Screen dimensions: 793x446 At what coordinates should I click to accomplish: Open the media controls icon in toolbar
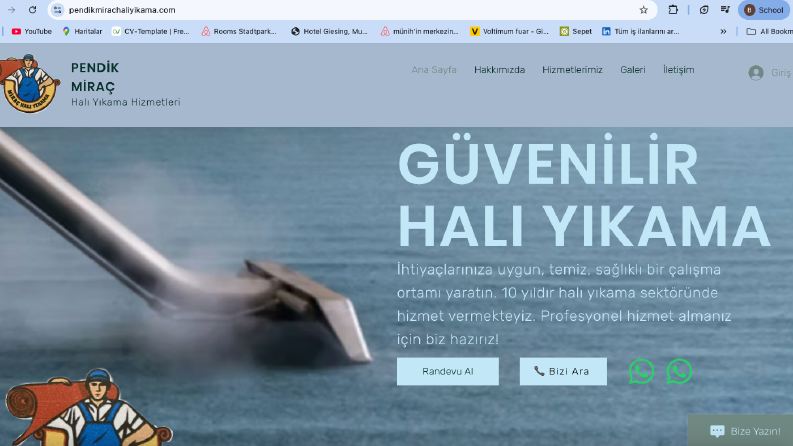tap(725, 10)
